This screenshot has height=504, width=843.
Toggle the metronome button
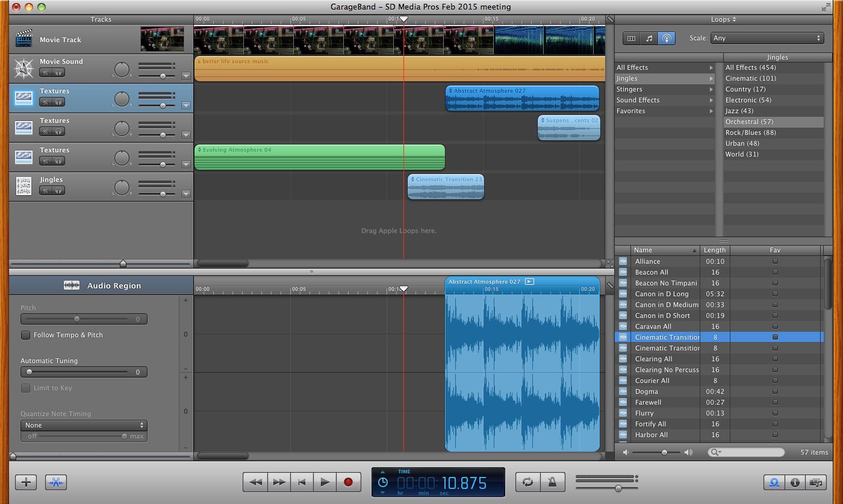click(552, 482)
